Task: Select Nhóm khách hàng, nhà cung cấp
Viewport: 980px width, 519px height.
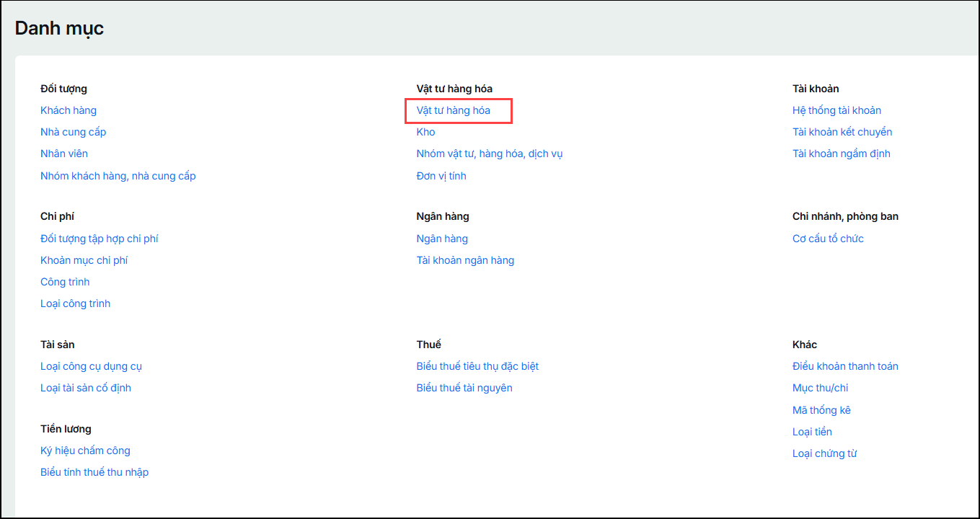Action: click(x=118, y=176)
